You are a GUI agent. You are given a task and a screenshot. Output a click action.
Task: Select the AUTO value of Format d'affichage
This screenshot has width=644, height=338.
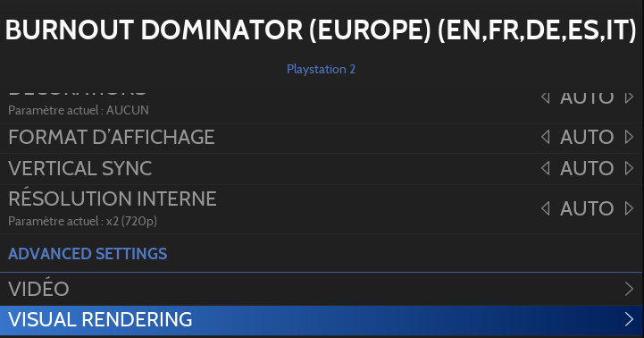pos(587,137)
